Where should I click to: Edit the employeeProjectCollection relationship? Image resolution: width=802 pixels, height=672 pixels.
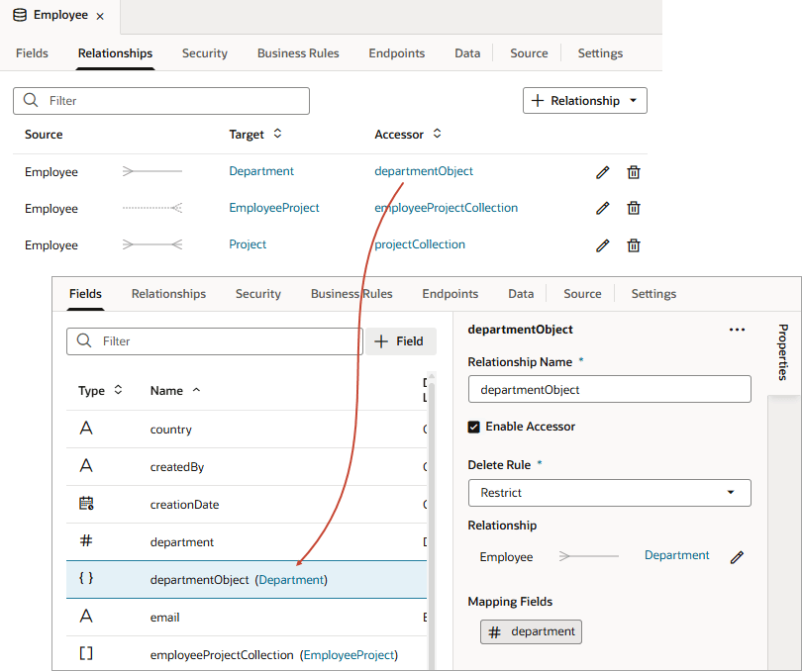click(x=603, y=208)
